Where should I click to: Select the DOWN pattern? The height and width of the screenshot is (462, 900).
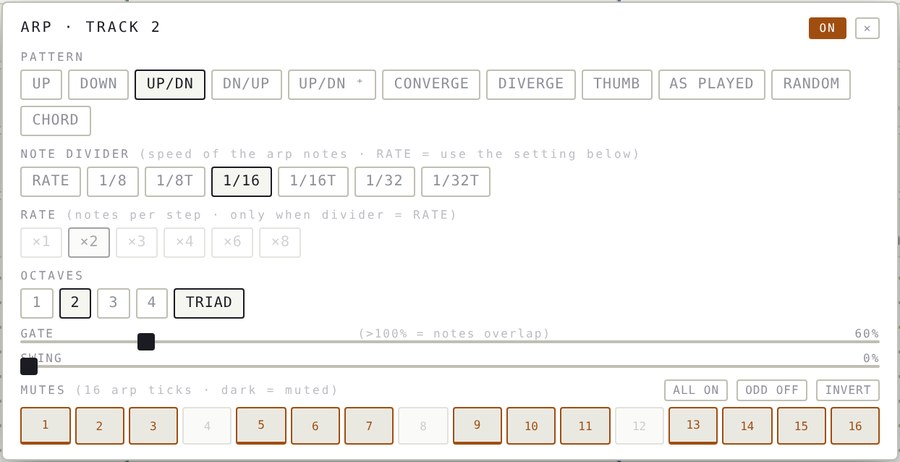(x=98, y=84)
